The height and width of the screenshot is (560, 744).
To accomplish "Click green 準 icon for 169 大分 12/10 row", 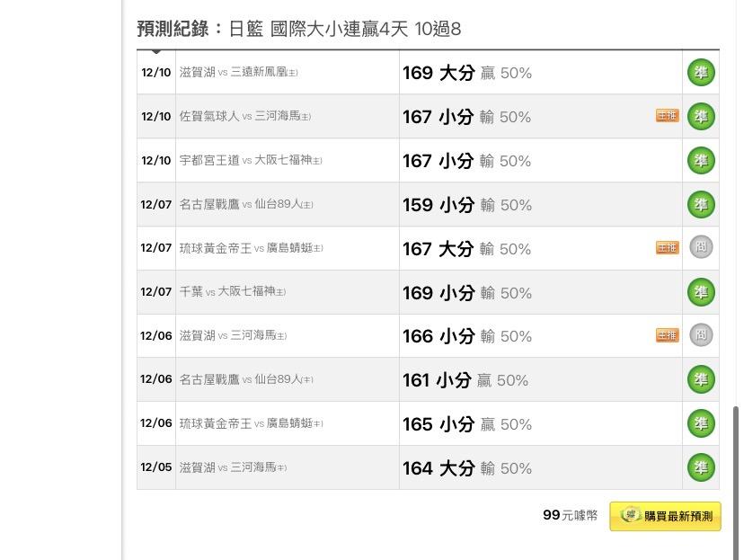I will [701, 73].
